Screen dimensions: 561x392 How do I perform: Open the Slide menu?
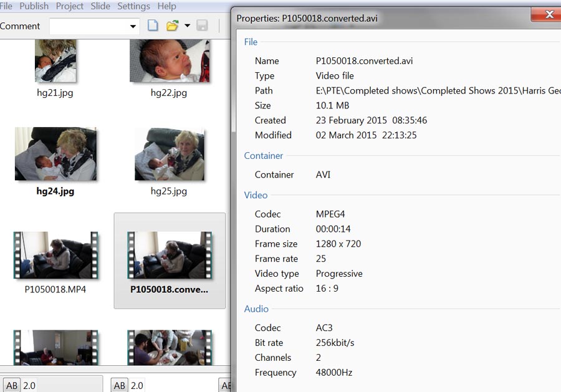[100, 6]
